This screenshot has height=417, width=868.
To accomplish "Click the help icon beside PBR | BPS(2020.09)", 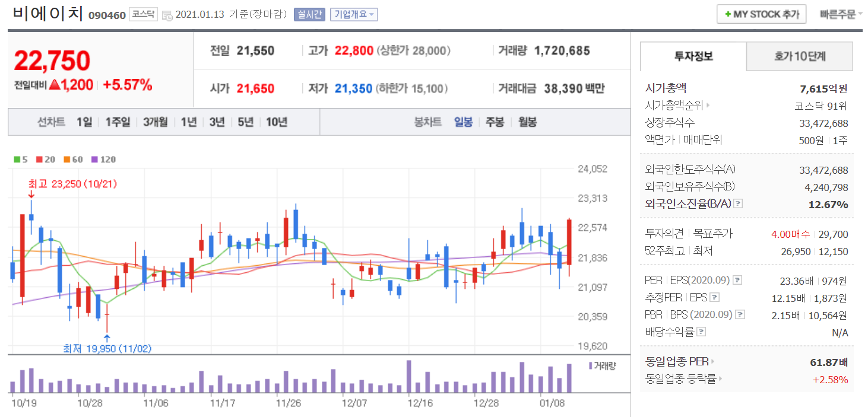I will click(739, 314).
